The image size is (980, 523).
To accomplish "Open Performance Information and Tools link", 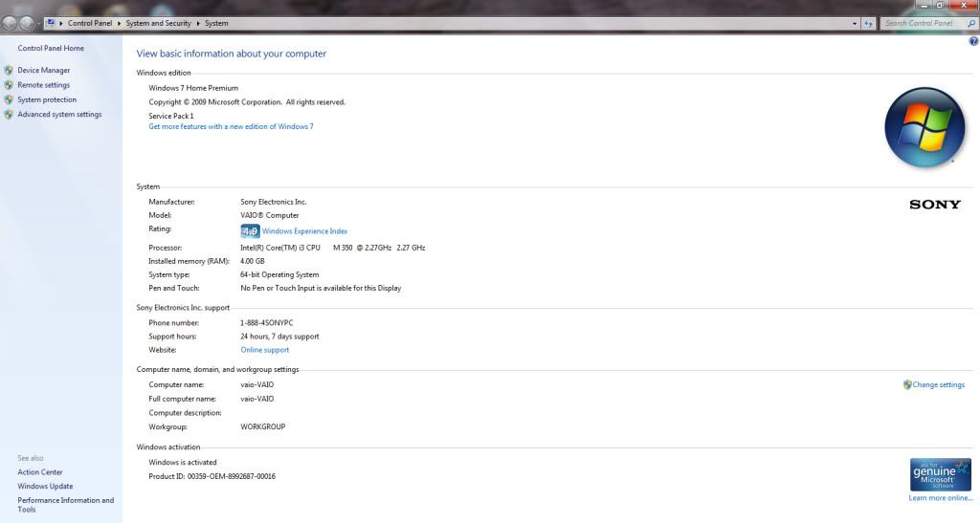I will [66, 505].
